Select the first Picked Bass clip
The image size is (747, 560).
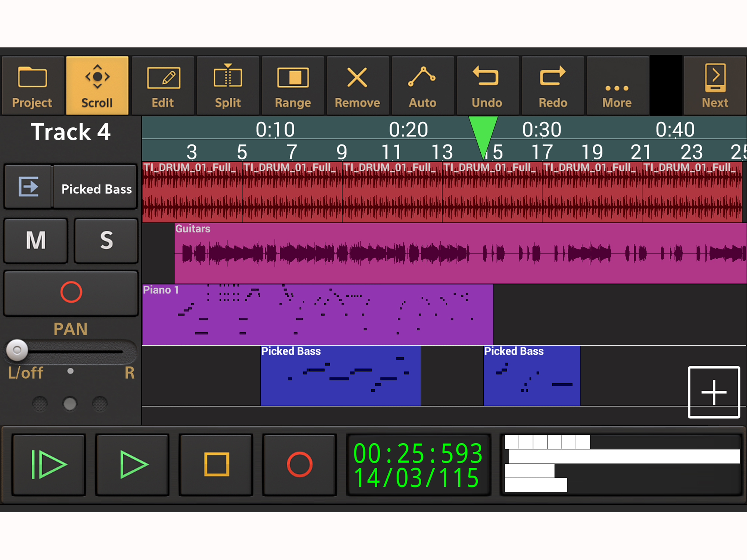click(x=341, y=376)
